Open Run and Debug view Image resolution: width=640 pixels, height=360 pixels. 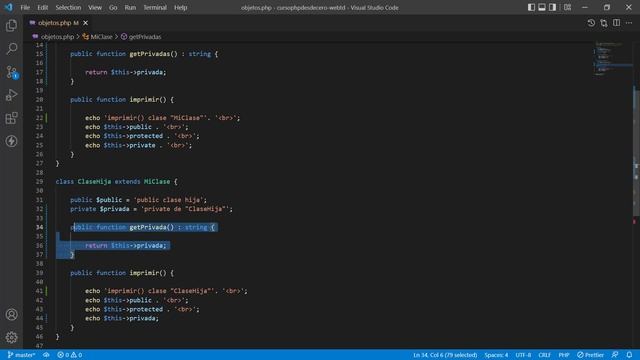click(11, 95)
